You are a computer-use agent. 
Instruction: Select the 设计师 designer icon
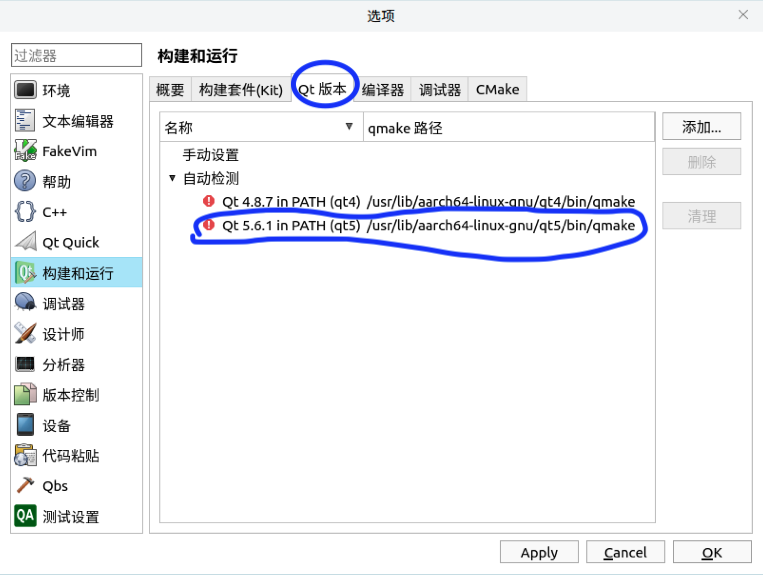click(25, 333)
